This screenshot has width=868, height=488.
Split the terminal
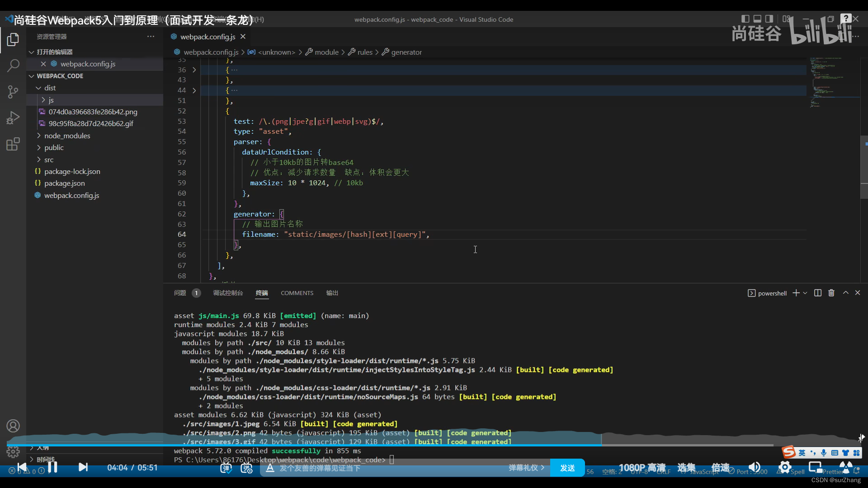coord(818,293)
